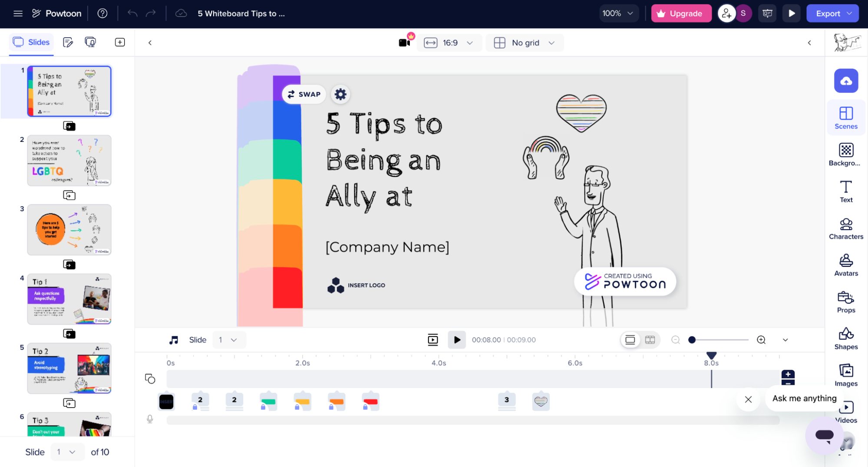Open the timeline slide number dropdown
This screenshot has width=868, height=467.
[x=229, y=340]
